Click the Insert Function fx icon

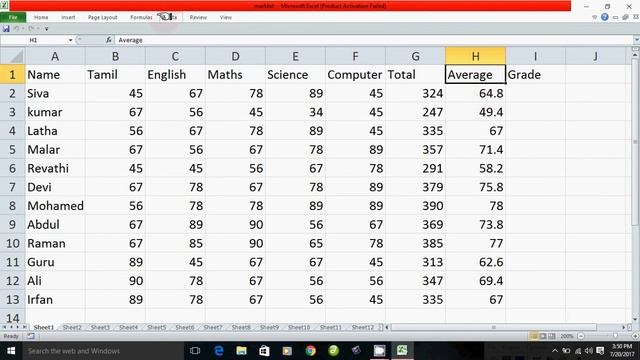point(109,40)
